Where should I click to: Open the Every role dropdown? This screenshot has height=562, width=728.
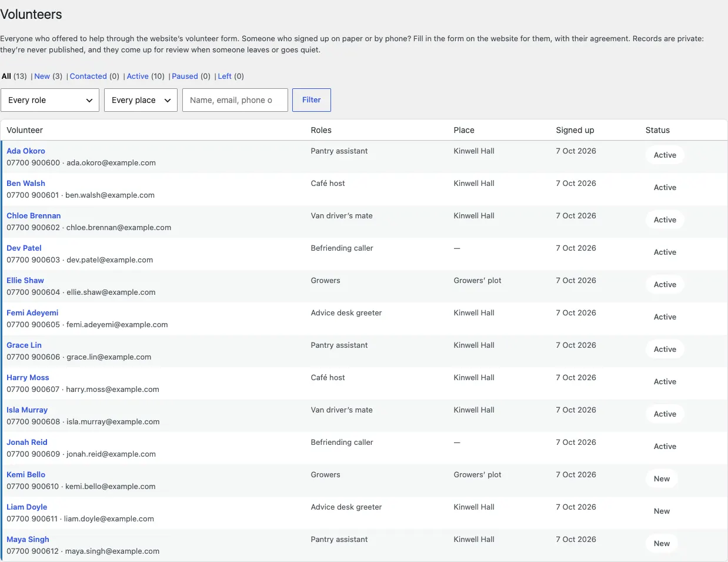[x=50, y=100]
